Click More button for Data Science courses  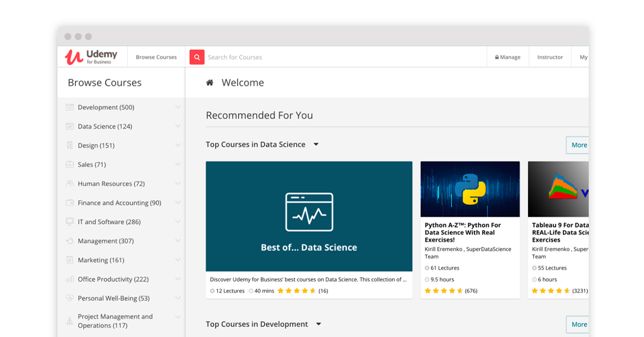[577, 145]
